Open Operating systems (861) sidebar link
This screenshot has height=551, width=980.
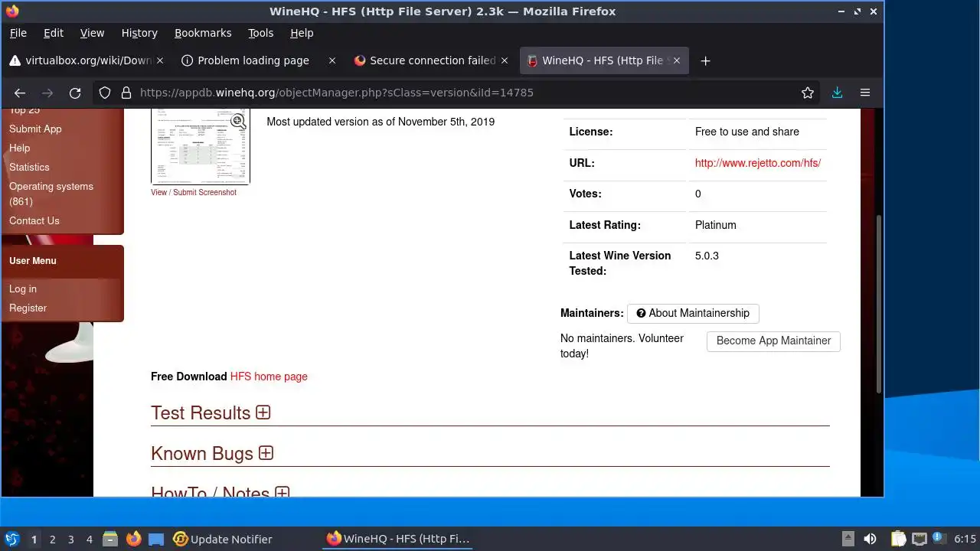pos(51,194)
